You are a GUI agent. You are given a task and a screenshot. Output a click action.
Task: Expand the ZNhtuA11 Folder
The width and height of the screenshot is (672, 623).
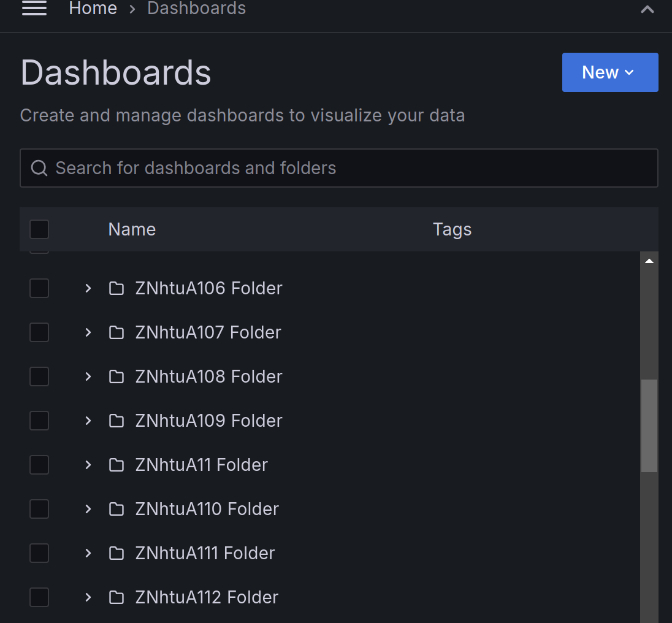point(87,465)
